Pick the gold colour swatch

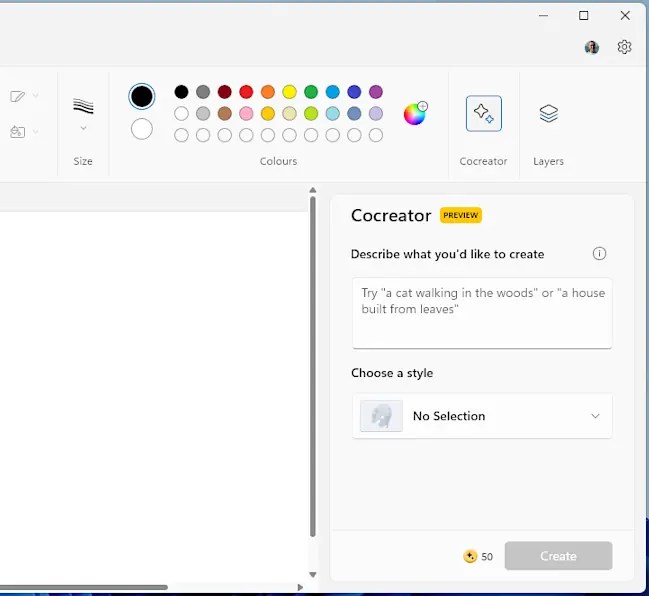pyautogui.click(x=268, y=113)
